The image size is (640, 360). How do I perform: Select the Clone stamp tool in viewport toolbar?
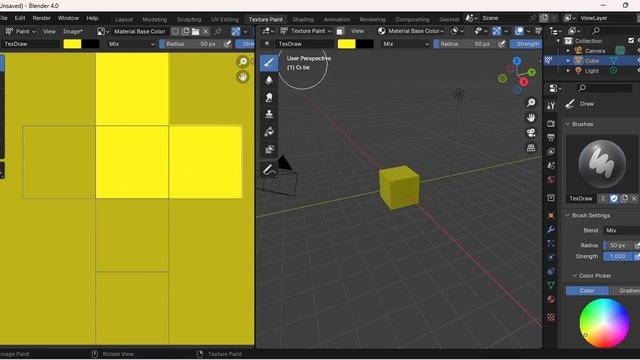[x=269, y=114]
